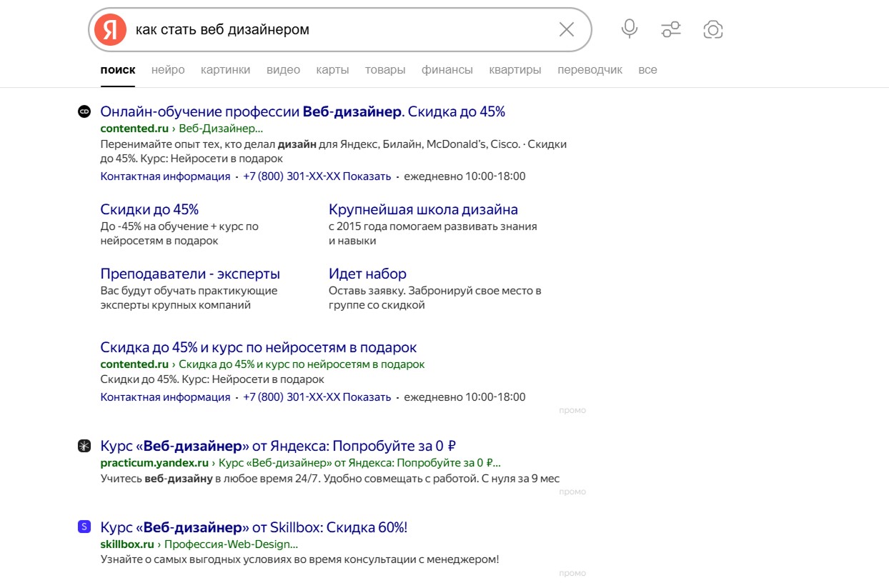Viewport: 889px width, 588px height.
Task: Click contented.ru breadcrumb in second ad block
Action: coord(262,364)
